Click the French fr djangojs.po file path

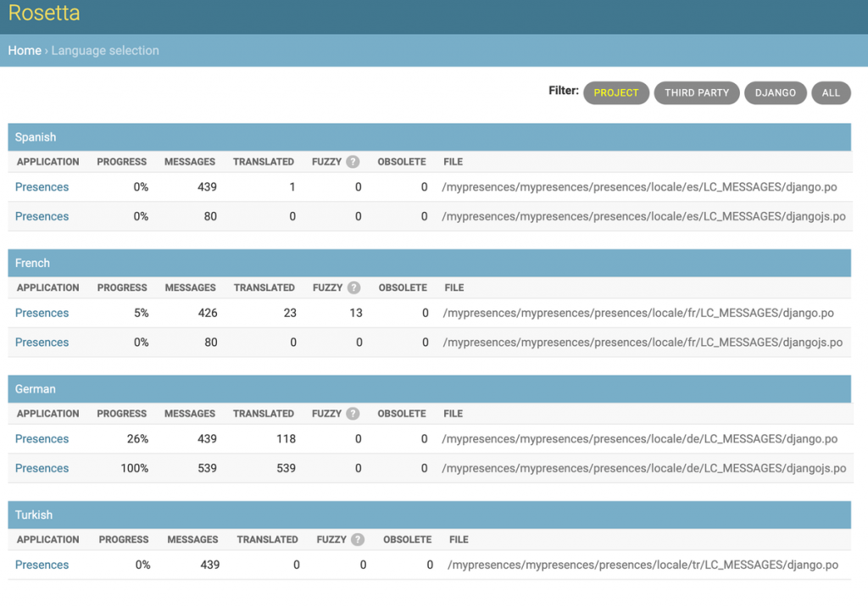(643, 342)
